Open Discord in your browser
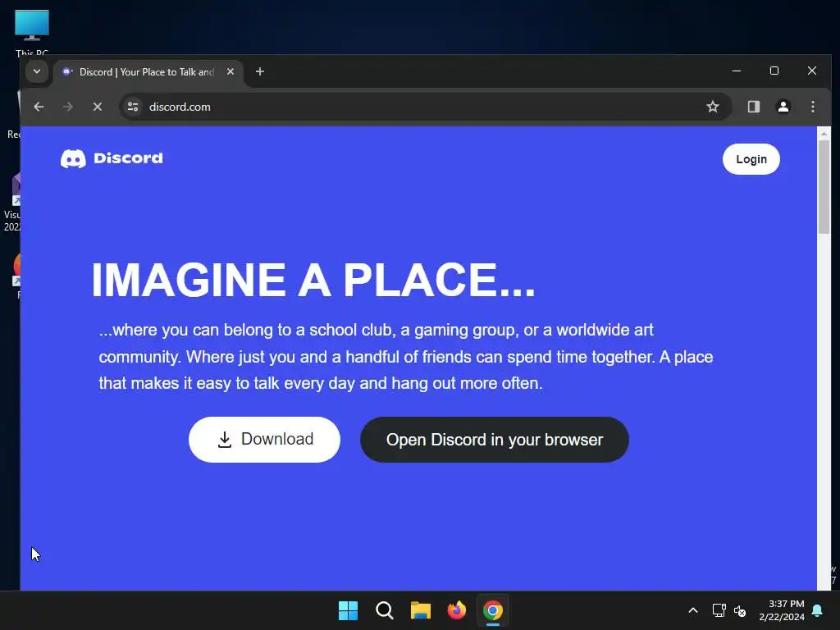The height and width of the screenshot is (630, 840). (x=495, y=440)
